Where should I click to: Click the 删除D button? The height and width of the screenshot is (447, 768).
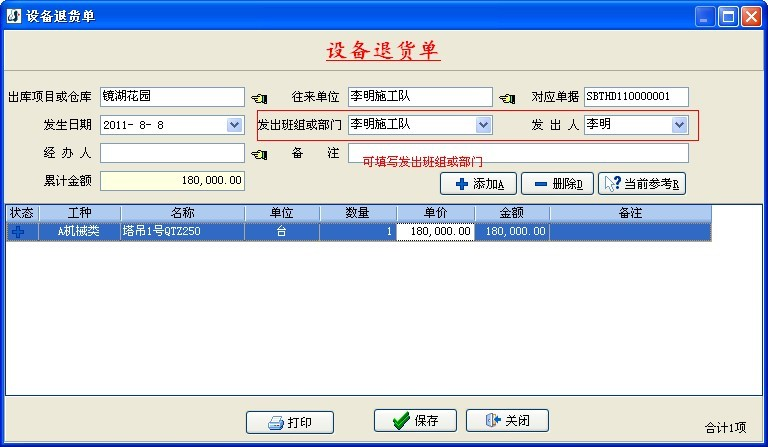[557, 184]
